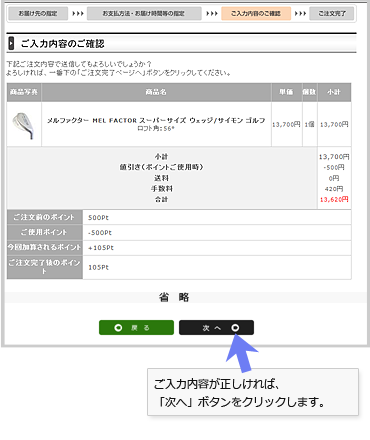Click the ご注文前のポイント row label
The width and height of the screenshot is (370, 440).
45,217
